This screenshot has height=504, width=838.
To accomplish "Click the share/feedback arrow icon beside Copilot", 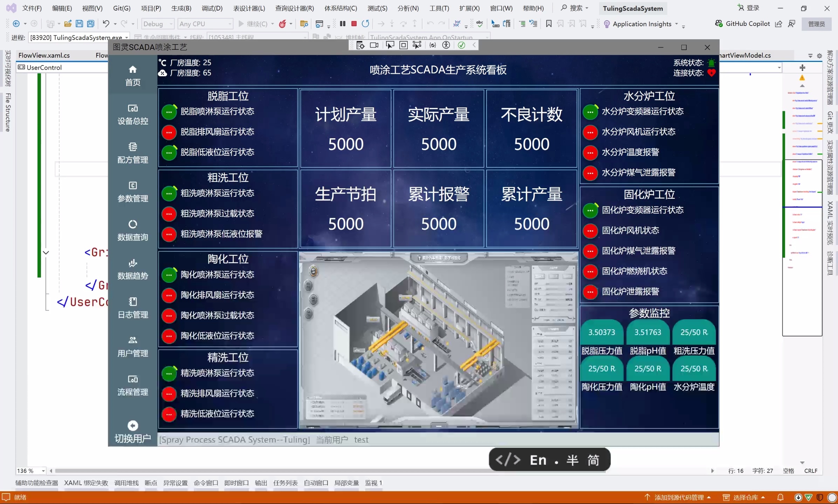I will [x=778, y=24].
